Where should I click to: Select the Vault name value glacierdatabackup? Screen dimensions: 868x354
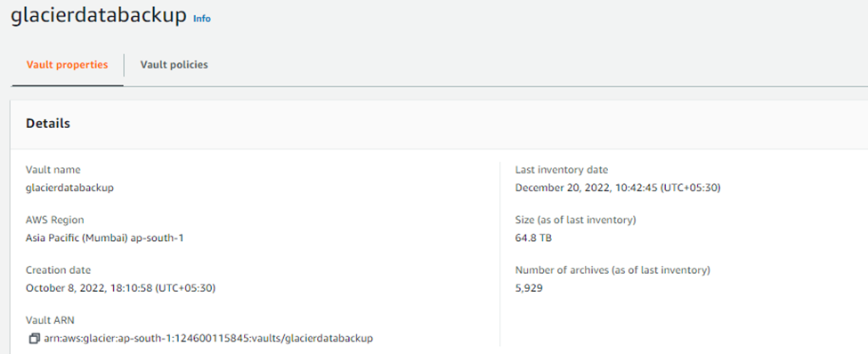[69, 188]
